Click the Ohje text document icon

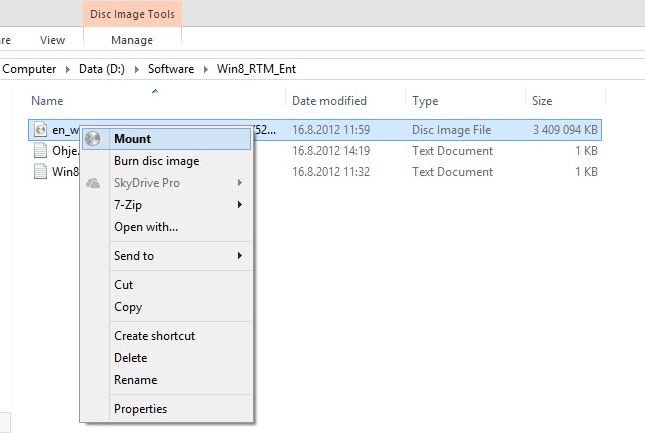pos(40,151)
